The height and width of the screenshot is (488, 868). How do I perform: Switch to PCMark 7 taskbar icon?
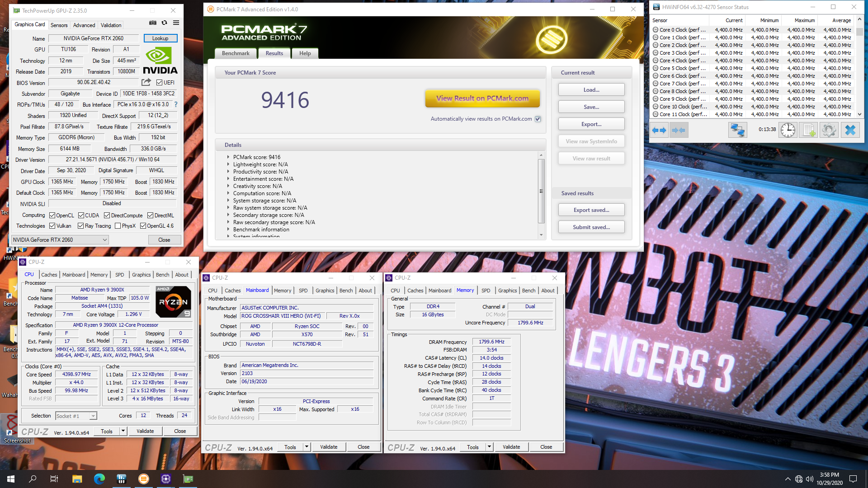coord(143,479)
